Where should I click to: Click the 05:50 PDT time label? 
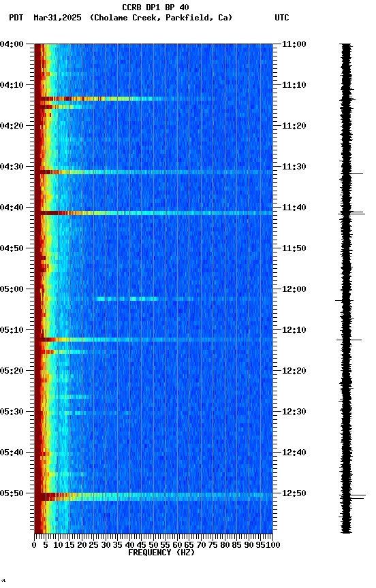[x=12, y=493]
